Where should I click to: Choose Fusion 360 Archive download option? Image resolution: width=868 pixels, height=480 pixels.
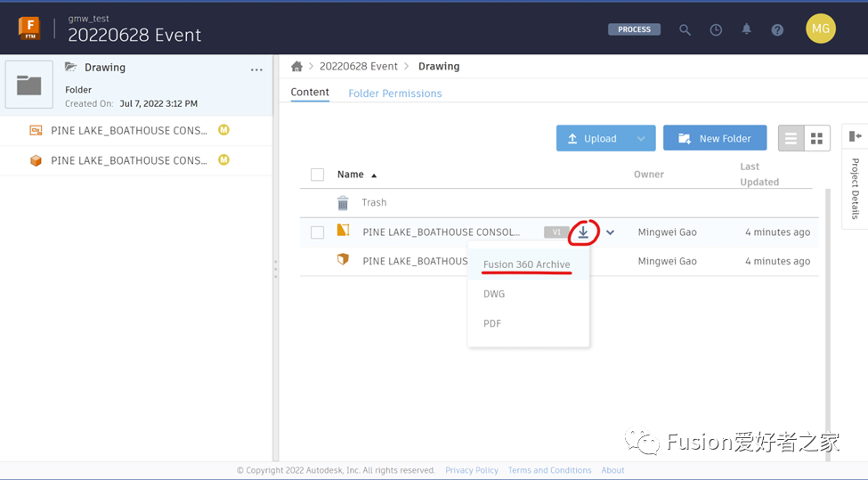[x=526, y=264]
